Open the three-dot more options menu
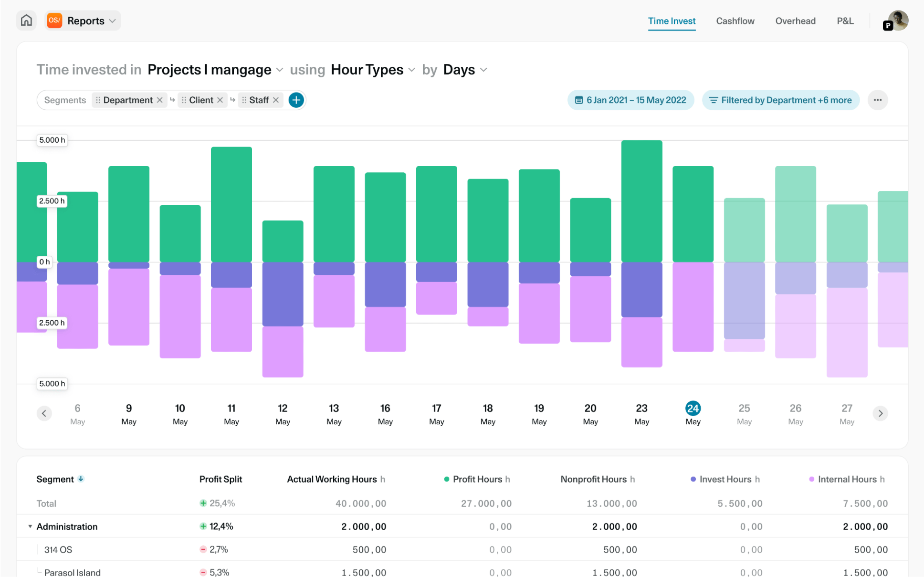 878,100
